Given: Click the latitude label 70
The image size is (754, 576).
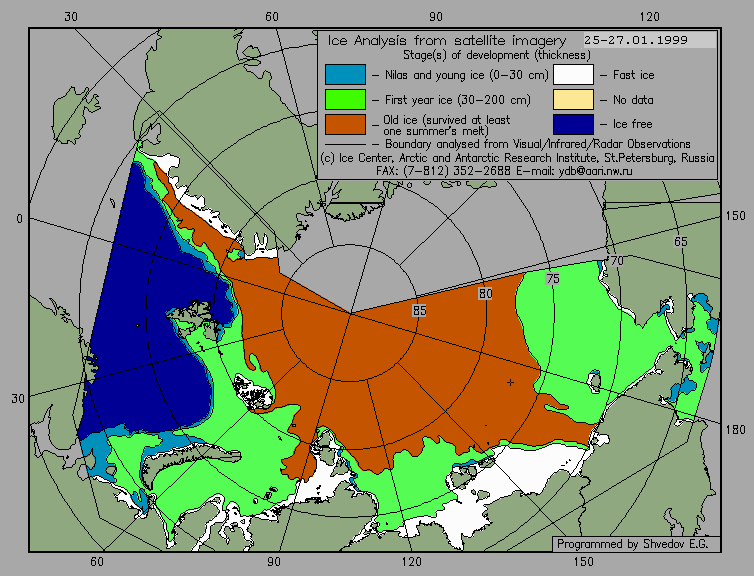Looking at the screenshot, I should (616, 261).
